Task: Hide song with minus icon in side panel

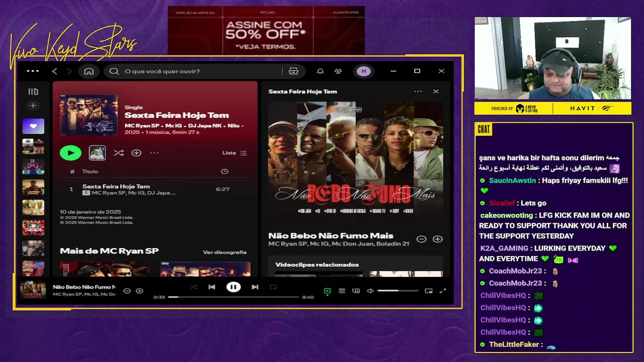Action: (x=422, y=239)
